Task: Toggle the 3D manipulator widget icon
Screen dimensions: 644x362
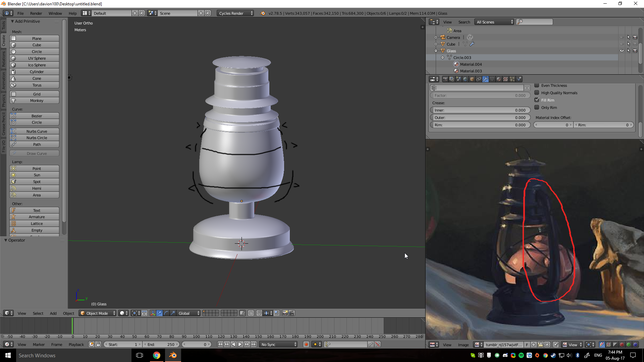Action: 153,313
